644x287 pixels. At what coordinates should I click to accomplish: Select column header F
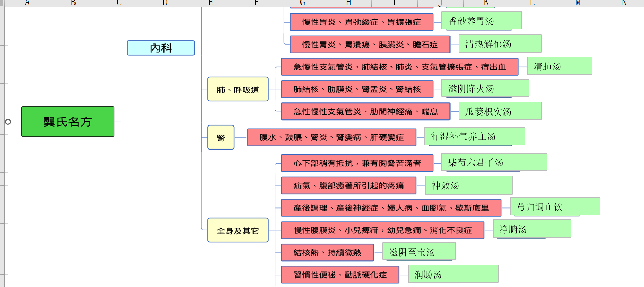tap(257, 4)
